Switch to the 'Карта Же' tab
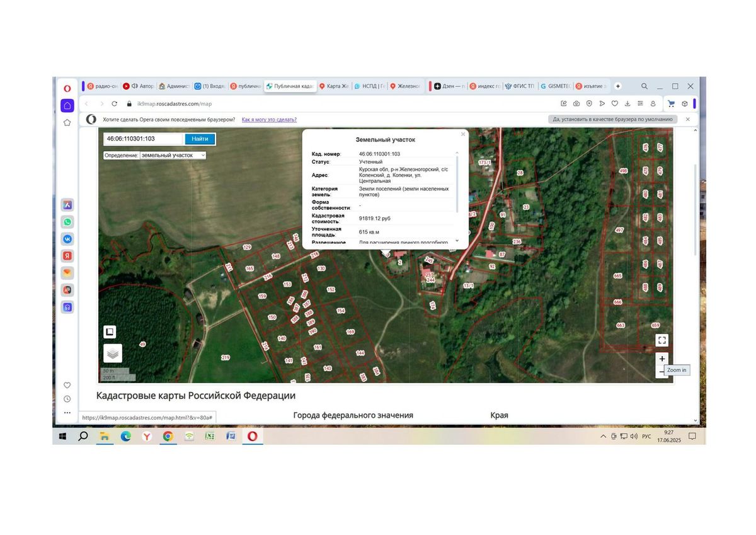The height and width of the screenshot is (535, 756). (334, 86)
